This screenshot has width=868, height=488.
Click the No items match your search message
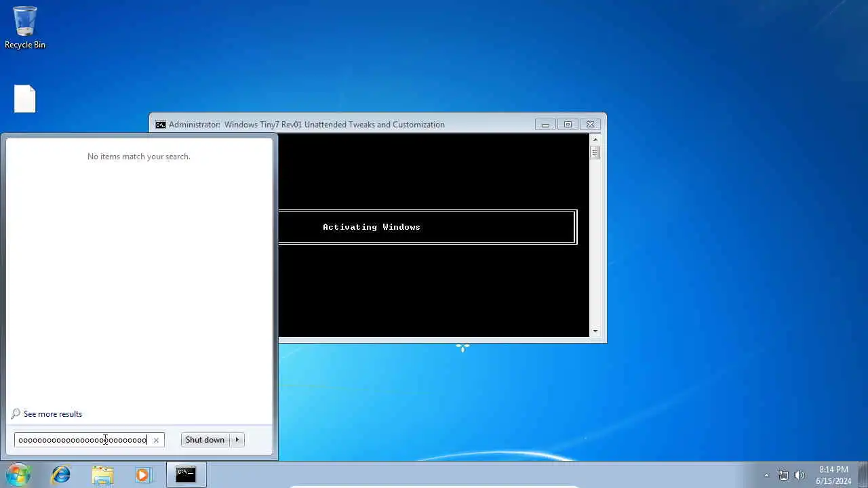tap(139, 157)
